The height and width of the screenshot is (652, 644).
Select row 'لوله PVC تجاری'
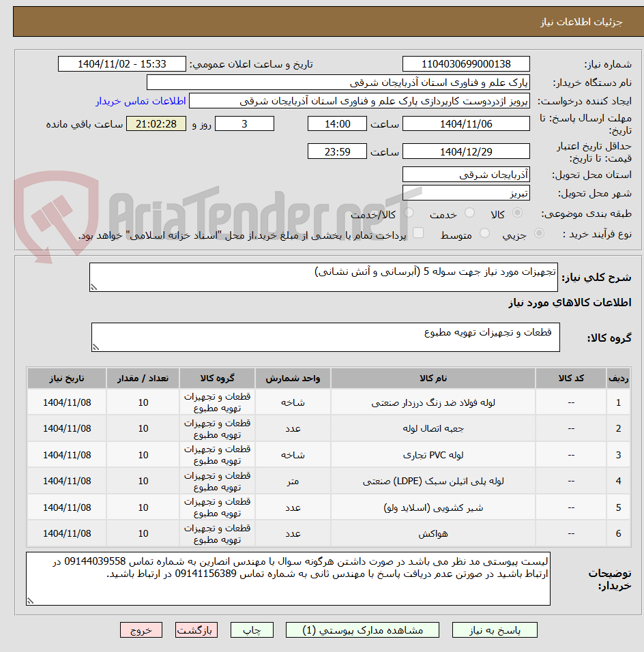pyautogui.click(x=329, y=454)
